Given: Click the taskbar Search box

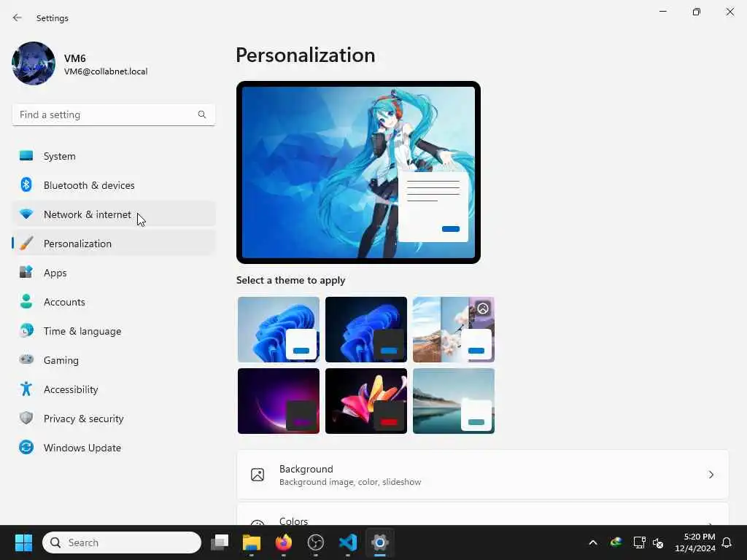Looking at the screenshot, I should click(x=122, y=542).
